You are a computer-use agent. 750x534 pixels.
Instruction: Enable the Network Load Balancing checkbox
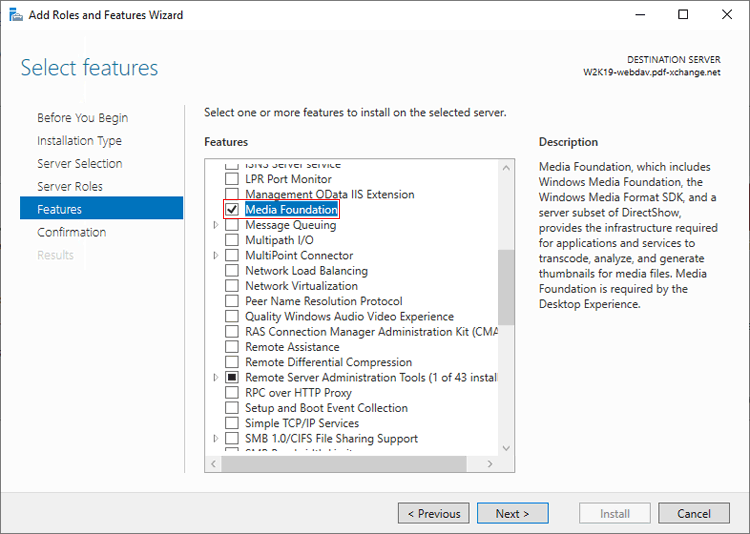[232, 271]
